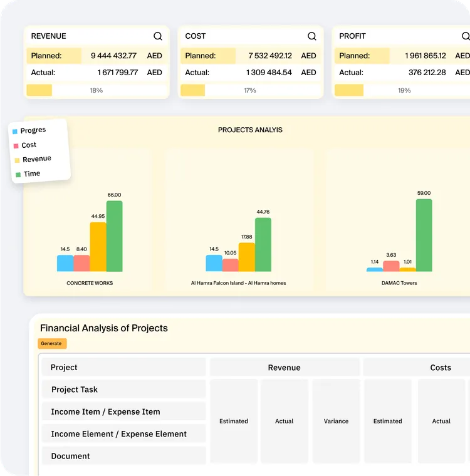Click the Variance column under Revenue
Image resolution: width=470 pixels, height=476 pixels.
336,421
